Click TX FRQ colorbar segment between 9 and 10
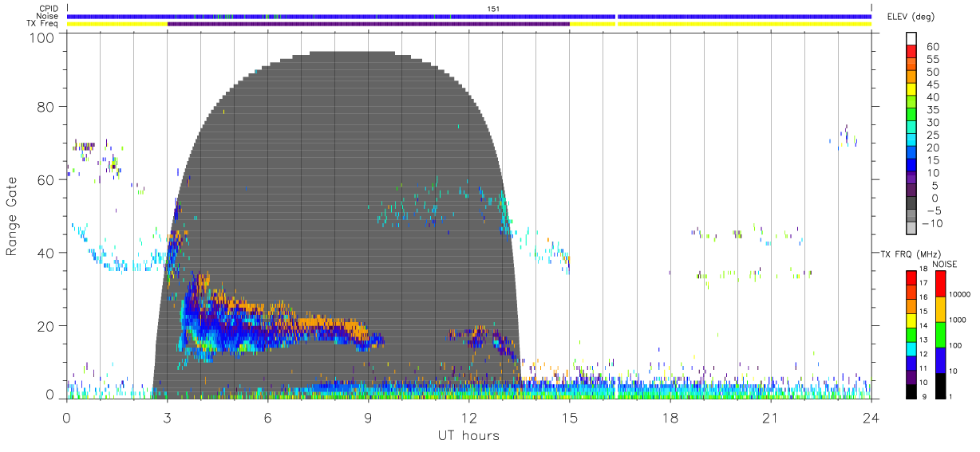 pyautogui.click(x=911, y=390)
